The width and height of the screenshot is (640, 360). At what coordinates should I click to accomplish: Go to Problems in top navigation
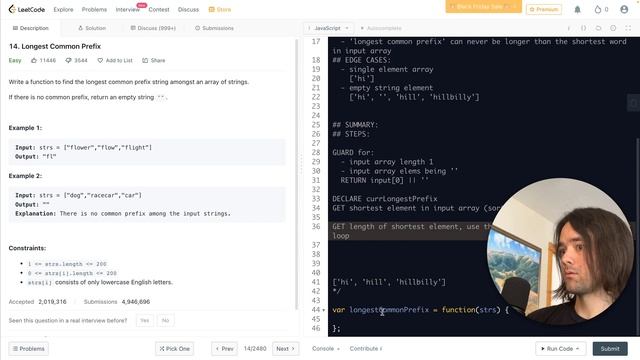94,9
